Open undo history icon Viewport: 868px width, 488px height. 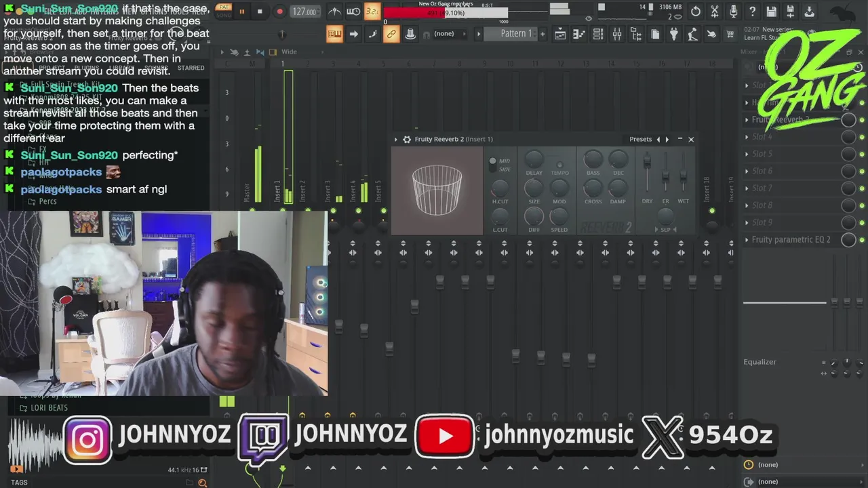[x=696, y=12]
